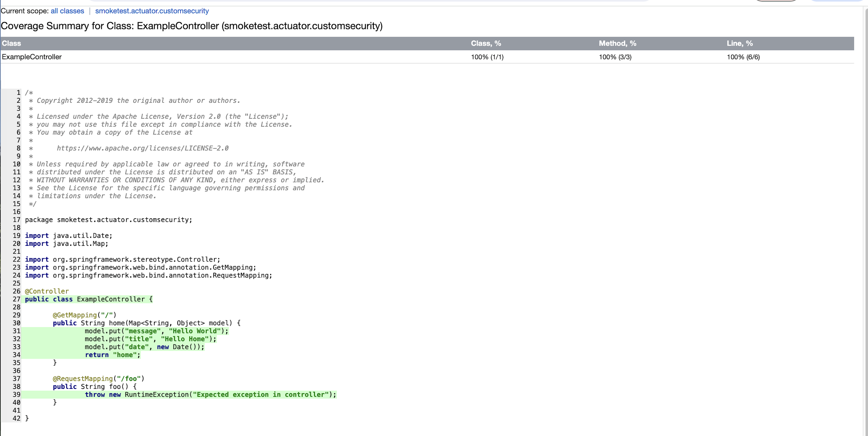Click the 100% (6/6) line coverage cell

pos(743,57)
